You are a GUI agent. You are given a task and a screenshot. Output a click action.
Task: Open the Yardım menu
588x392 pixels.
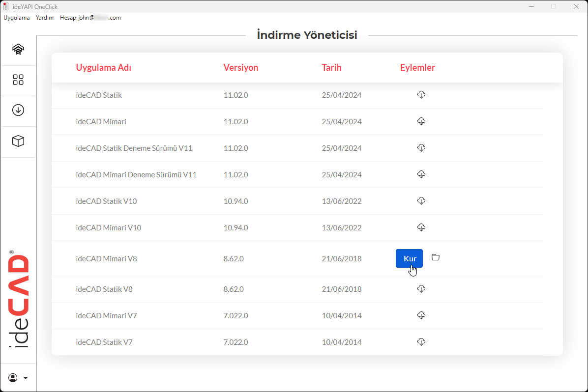point(45,18)
